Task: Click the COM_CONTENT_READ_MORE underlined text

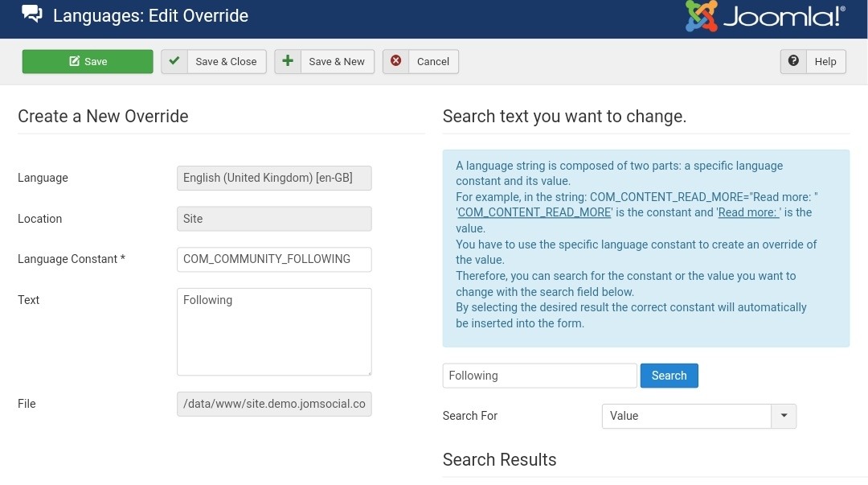Action: (534, 212)
